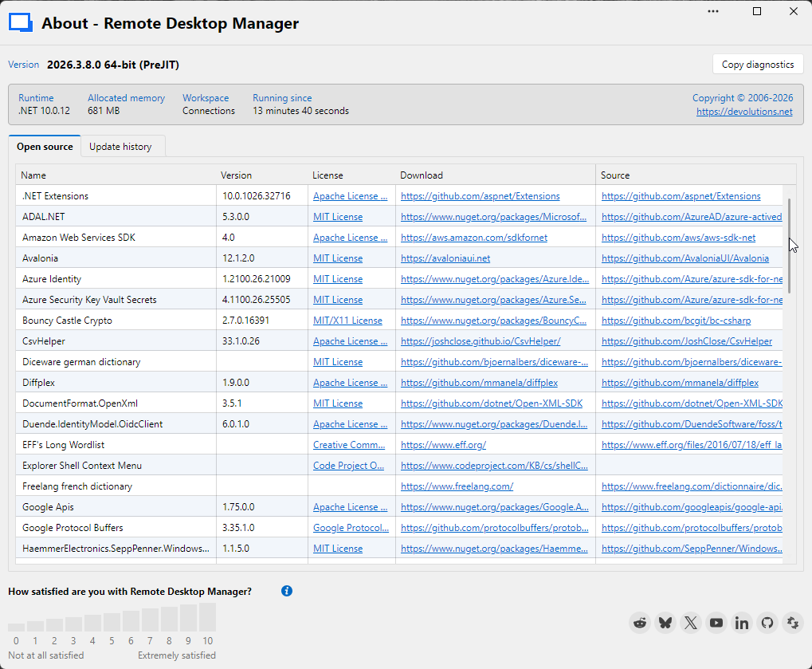Select the Duende.IdentityModel.OidcClient name cell
The height and width of the screenshot is (669, 812).
[x=116, y=424]
